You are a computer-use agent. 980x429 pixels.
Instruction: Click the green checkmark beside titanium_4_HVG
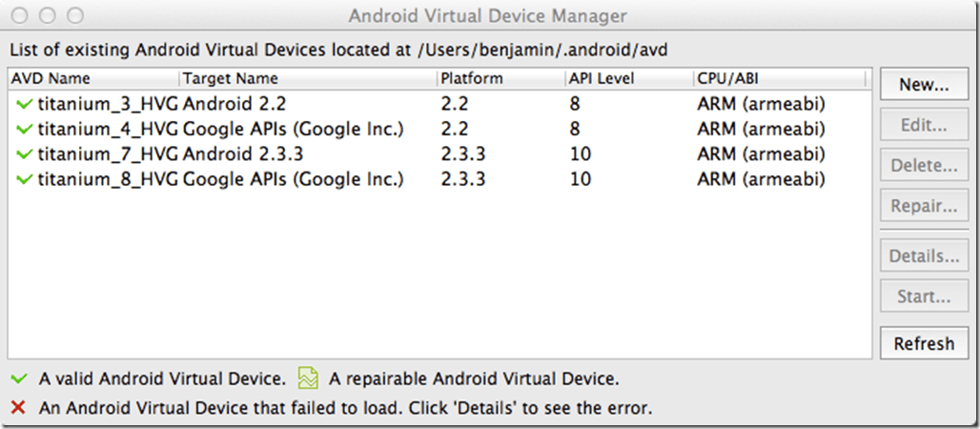pyautogui.click(x=24, y=129)
